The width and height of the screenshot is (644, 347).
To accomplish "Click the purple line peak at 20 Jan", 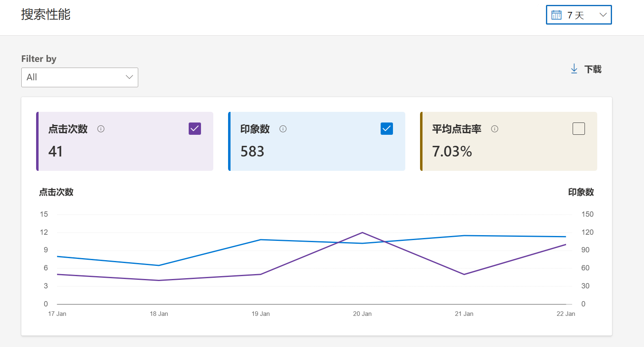I will click(x=362, y=233).
